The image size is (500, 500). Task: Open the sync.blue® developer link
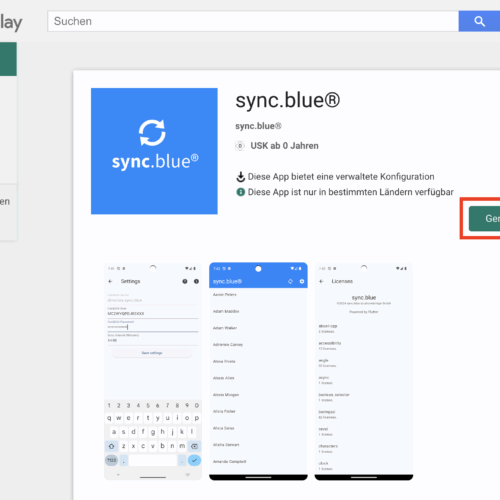tap(258, 126)
